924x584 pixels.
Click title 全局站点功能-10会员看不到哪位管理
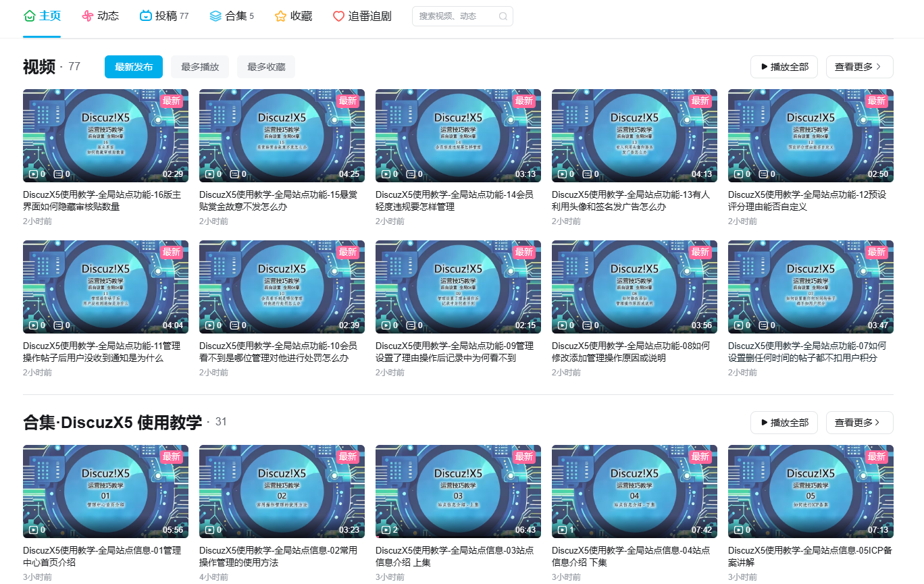(279, 352)
